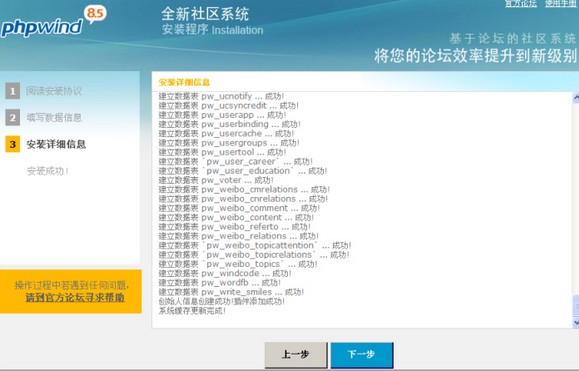
Task: Click the 安装详细信息 panel heading
Action: pos(184,82)
